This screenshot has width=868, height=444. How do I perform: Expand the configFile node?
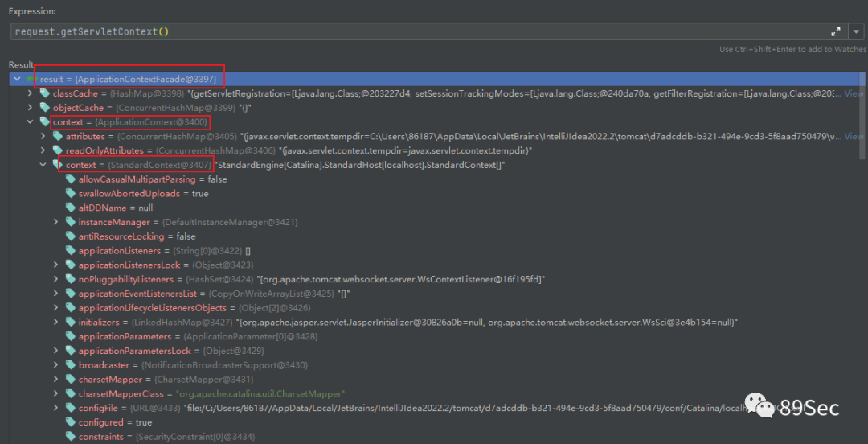tap(56, 408)
